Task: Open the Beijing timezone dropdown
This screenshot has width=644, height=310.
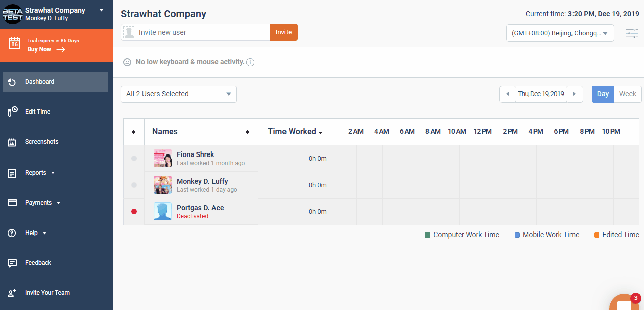Action: [x=559, y=33]
